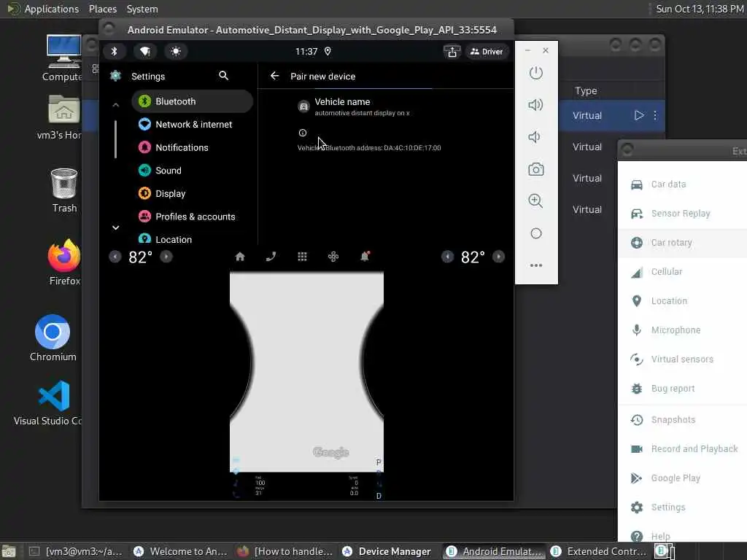Click the clock showing Sun Oct 13

(x=698, y=9)
